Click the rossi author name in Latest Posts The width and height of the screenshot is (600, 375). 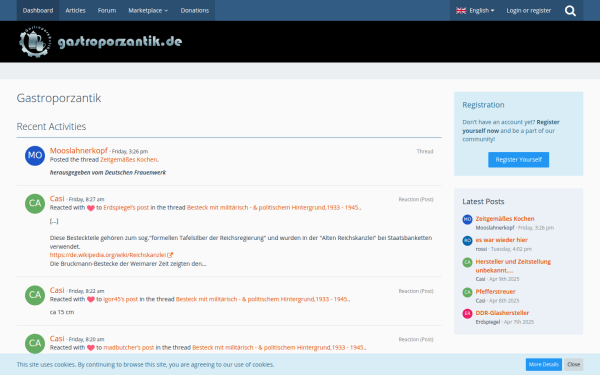(x=481, y=249)
